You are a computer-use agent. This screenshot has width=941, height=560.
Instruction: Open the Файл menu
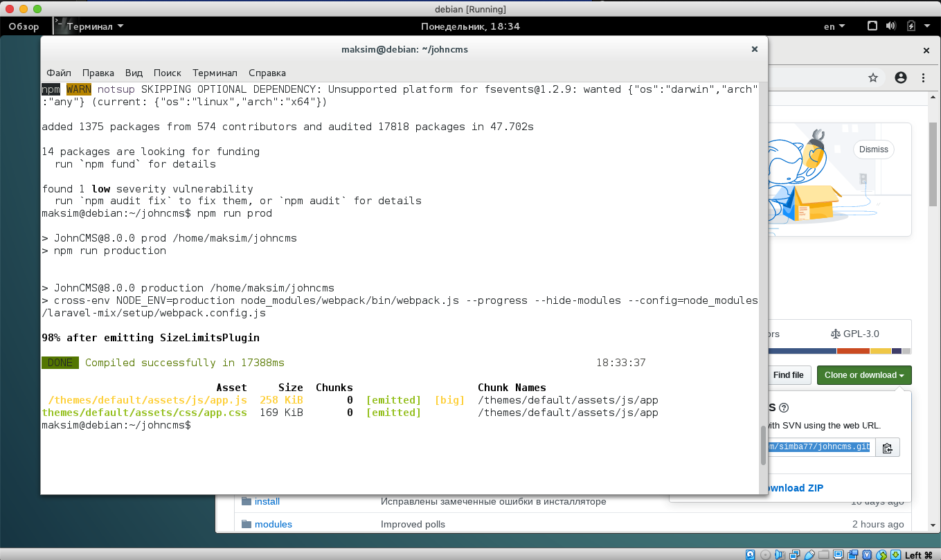[x=59, y=73]
